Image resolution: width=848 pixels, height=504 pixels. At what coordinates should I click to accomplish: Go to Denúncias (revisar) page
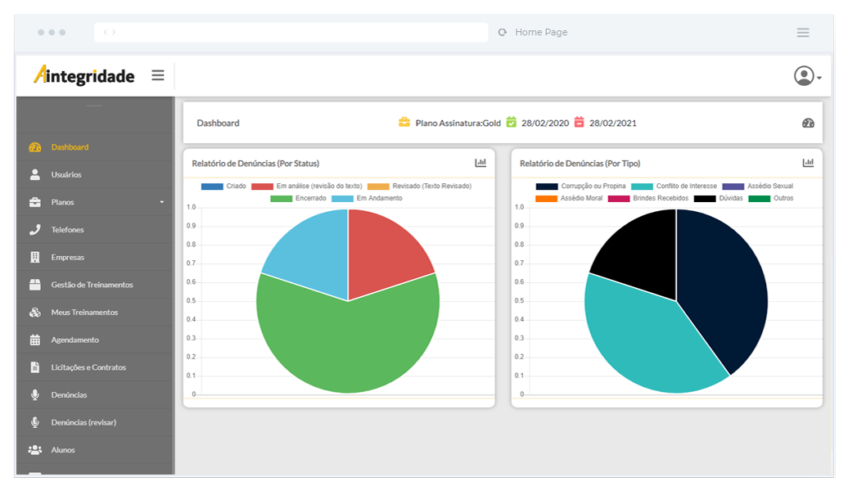point(95,423)
